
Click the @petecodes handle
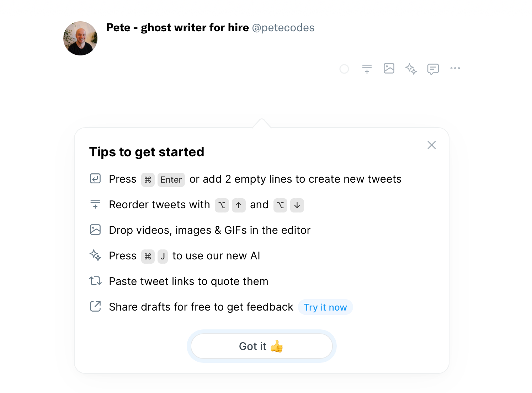(283, 28)
